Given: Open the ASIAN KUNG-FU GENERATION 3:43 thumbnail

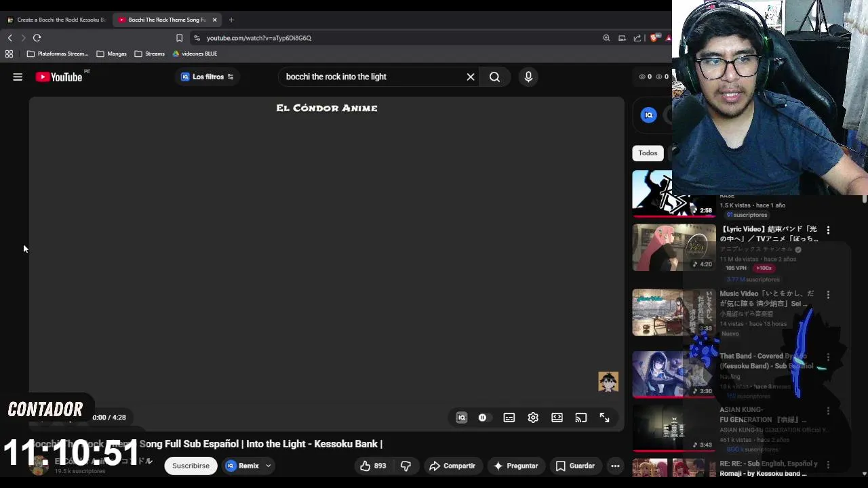Looking at the screenshot, I should pyautogui.click(x=674, y=428).
